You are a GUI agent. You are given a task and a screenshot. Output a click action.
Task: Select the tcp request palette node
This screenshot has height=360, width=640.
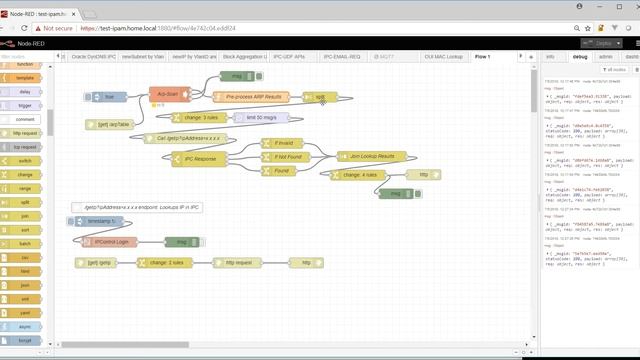pos(21,147)
